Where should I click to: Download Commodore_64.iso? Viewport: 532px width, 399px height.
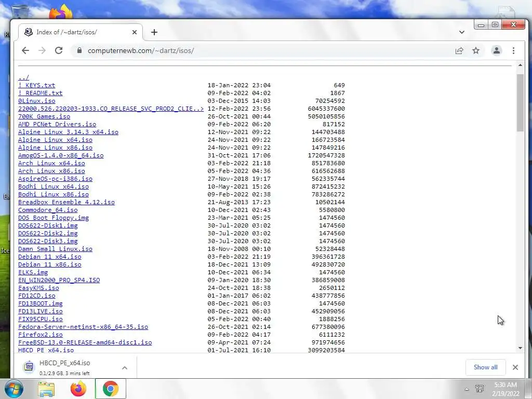tap(48, 210)
